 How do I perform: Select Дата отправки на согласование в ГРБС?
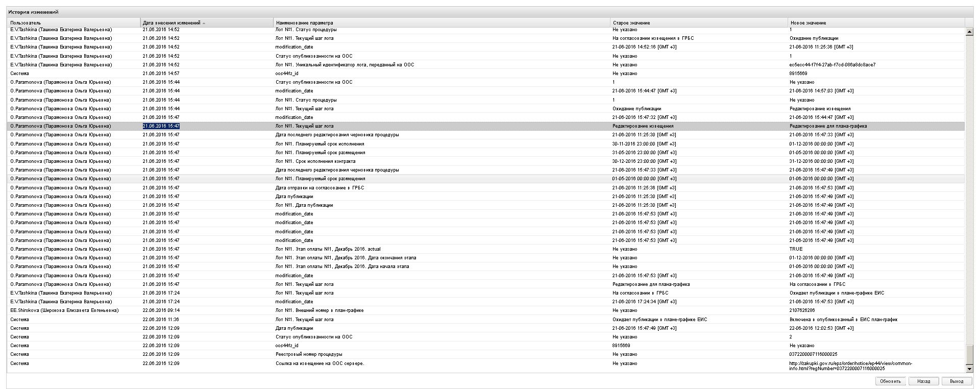(320, 188)
